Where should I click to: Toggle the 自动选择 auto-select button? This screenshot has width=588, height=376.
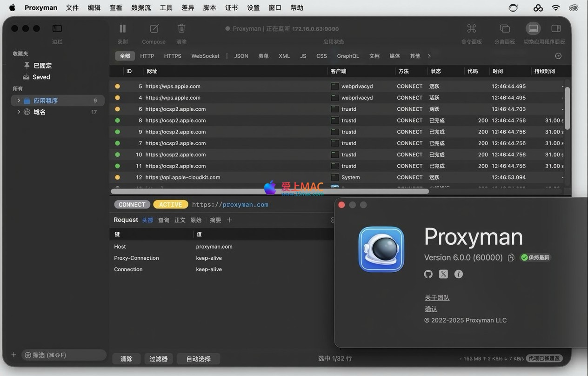point(199,359)
